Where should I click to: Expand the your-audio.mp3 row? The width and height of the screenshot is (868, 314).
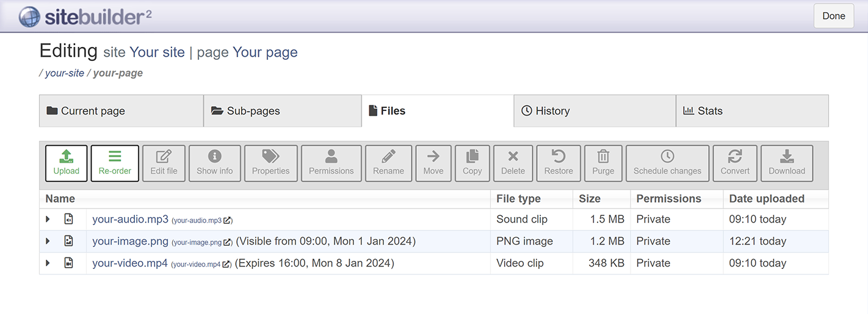click(x=48, y=219)
